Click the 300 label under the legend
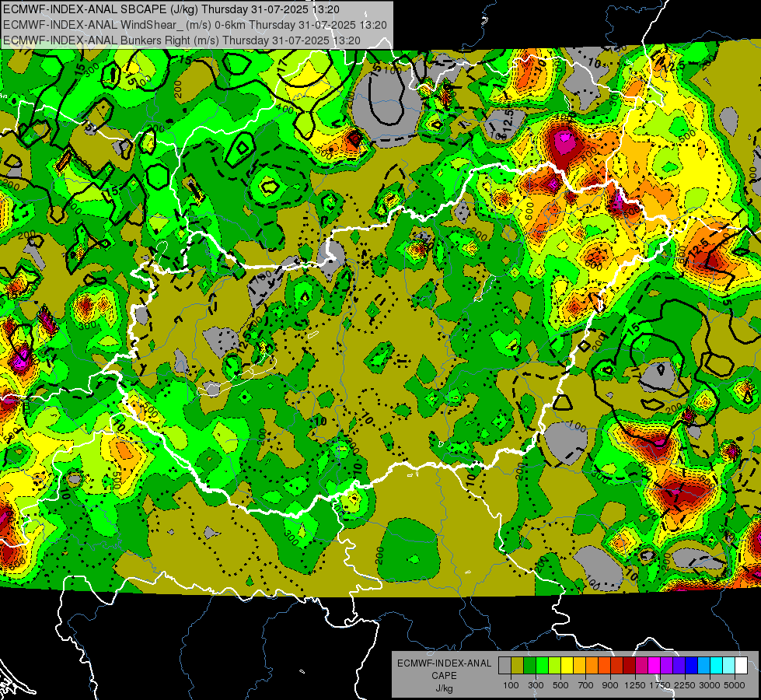This screenshot has width=761, height=700. click(536, 685)
